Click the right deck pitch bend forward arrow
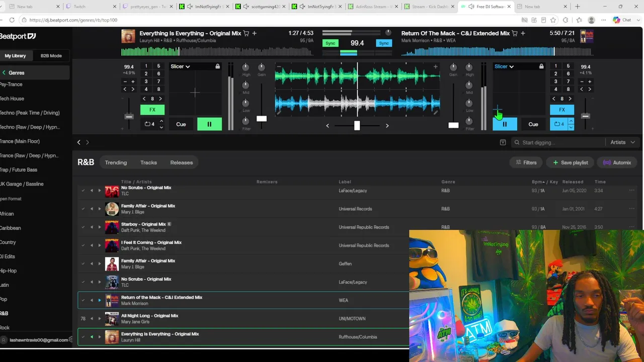This screenshot has width=644, height=362. (x=590, y=89)
